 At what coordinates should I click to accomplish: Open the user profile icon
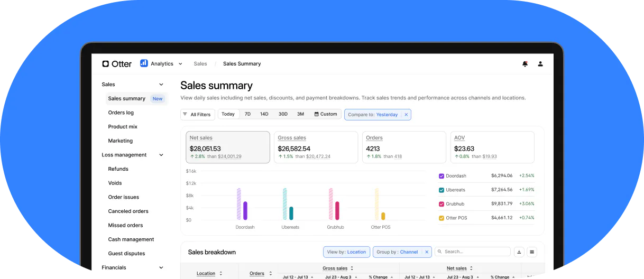coord(540,63)
